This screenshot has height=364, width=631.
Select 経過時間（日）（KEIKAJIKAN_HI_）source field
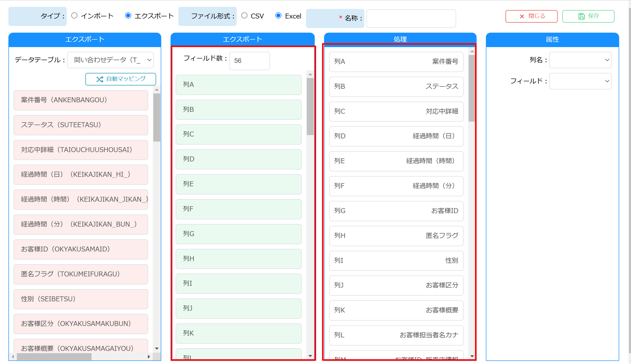coord(81,175)
